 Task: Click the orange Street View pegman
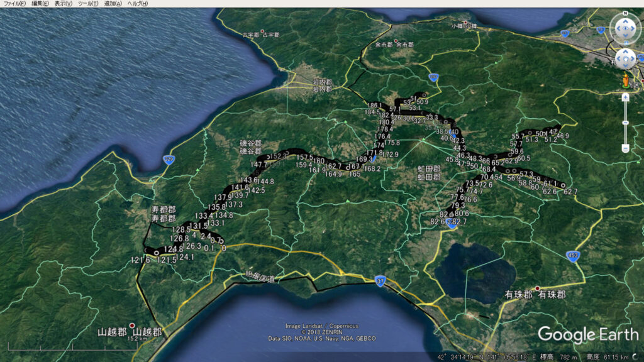[625, 80]
